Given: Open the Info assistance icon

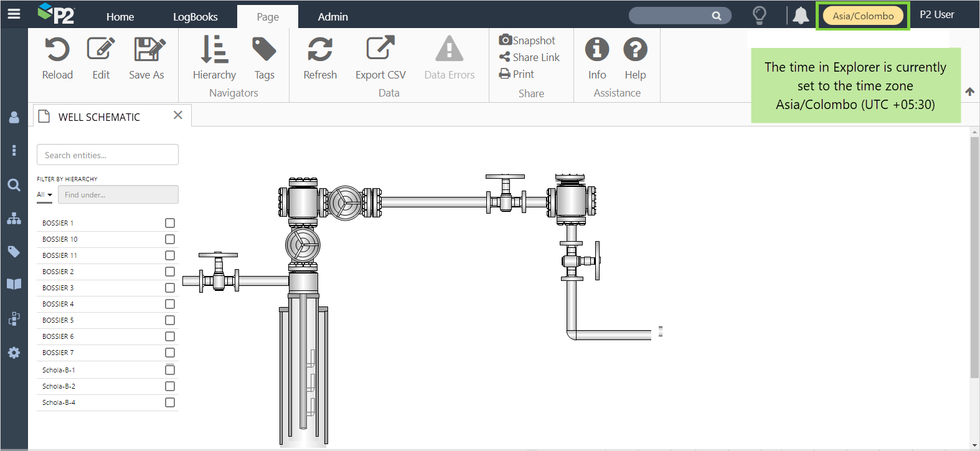Looking at the screenshot, I should 596,50.
